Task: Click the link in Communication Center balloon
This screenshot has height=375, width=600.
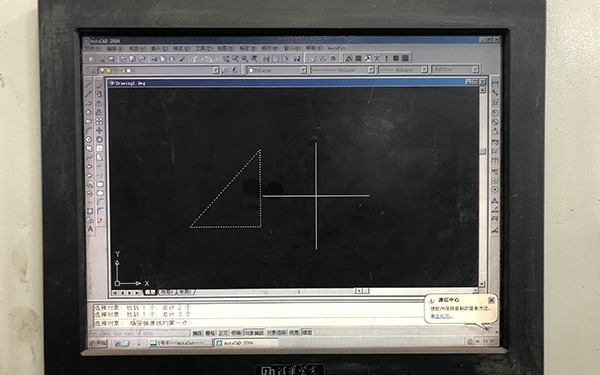Action: (442, 316)
